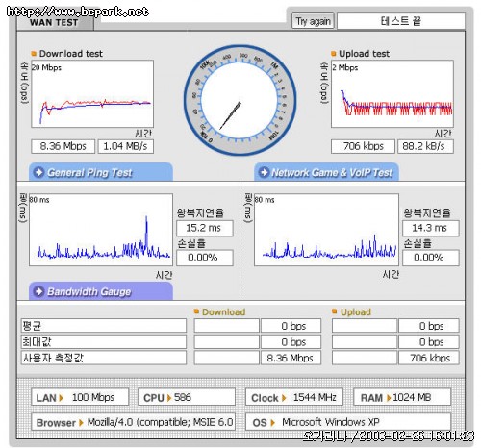This screenshot has width=481, height=448.
Task: Click the orange bullet next to Download test
Action: coord(34,54)
